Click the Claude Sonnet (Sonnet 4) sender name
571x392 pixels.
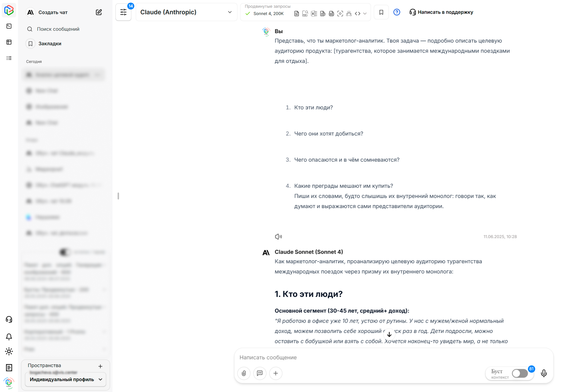pos(309,252)
